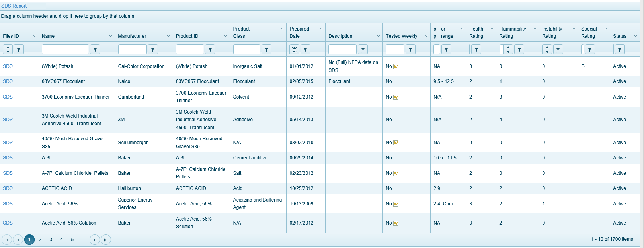Screen dimensions: 644x248
Task: Click warning icon in Acetic Acid, 56% Solution row
Action: click(396, 223)
